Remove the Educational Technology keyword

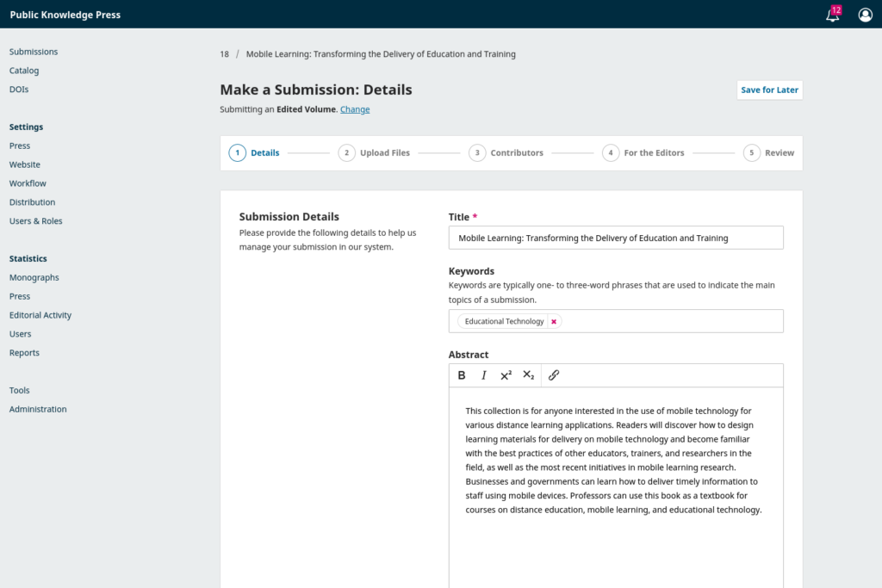(554, 320)
